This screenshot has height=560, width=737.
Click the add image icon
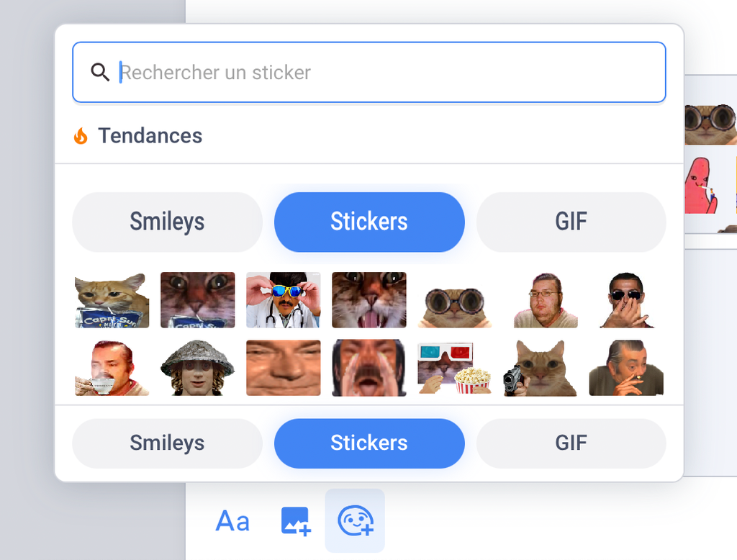[295, 521]
